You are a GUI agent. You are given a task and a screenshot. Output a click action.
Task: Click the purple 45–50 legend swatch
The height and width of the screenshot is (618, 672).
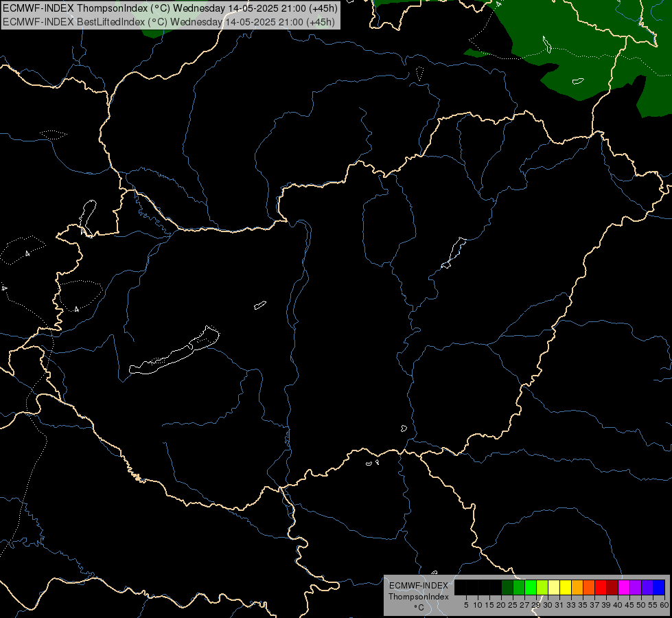click(636, 587)
